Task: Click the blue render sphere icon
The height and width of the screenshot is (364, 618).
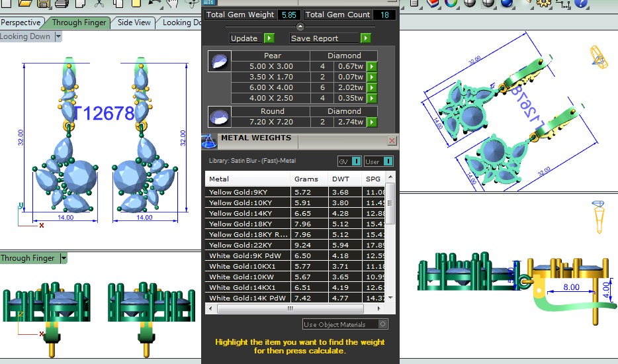Action: click(x=507, y=3)
